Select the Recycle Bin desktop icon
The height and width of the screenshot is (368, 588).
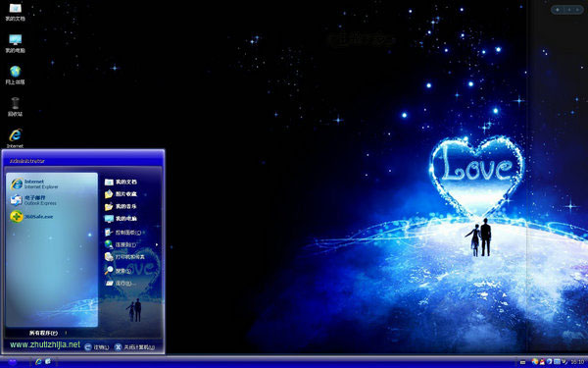coord(15,107)
